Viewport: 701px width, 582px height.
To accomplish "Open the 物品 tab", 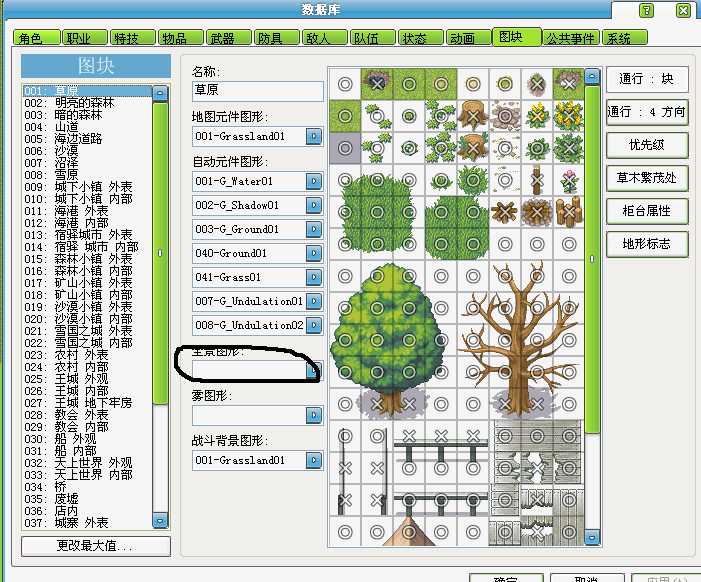I will point(181,38).
